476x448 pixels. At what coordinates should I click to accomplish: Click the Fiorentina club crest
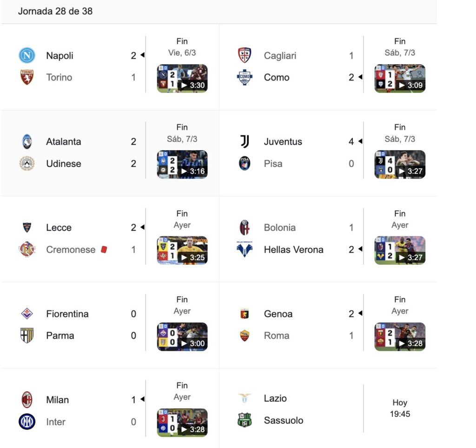27,314
